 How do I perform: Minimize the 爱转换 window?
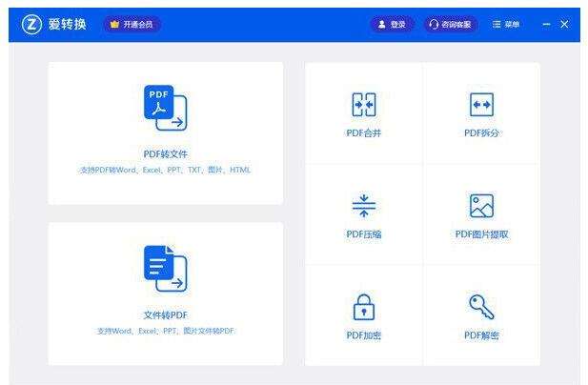click(546, 25)
